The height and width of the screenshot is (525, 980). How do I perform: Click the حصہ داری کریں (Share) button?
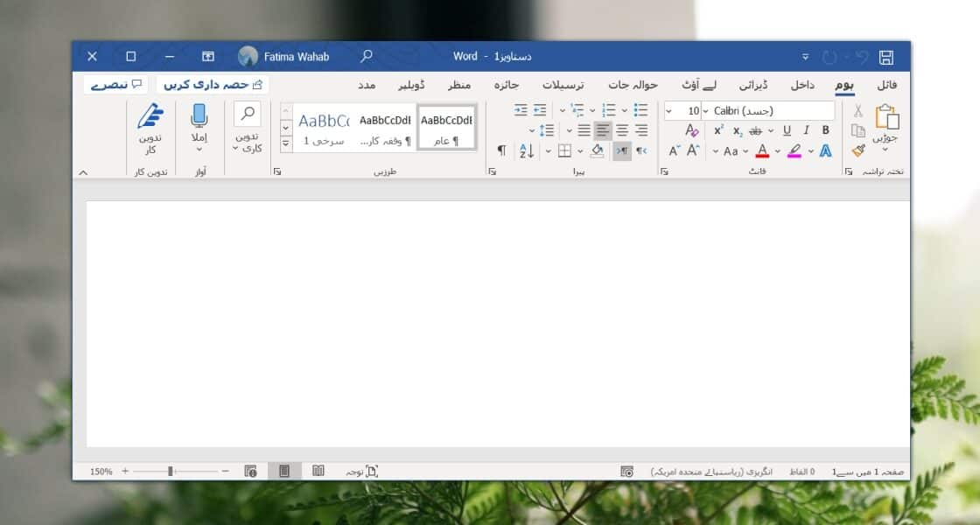pos(213,85)
